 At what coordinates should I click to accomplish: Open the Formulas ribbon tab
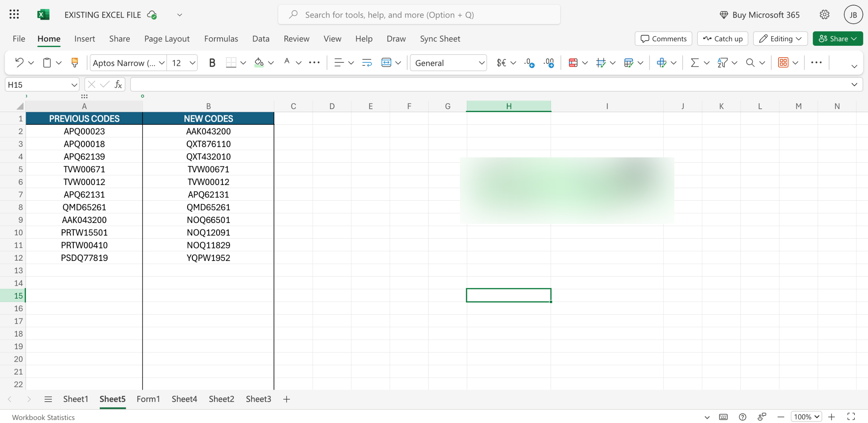tap(221, 39)
